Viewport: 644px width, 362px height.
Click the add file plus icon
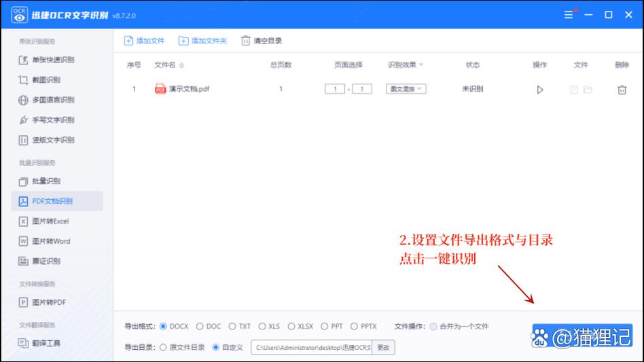[128, 41]
